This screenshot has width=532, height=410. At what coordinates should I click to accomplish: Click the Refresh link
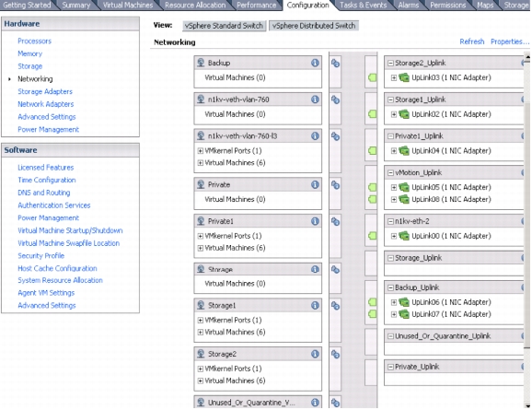[x=472, y=41]
